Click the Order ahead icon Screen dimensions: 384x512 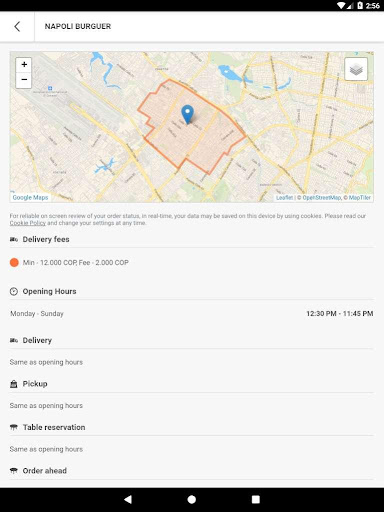(14, 471)
